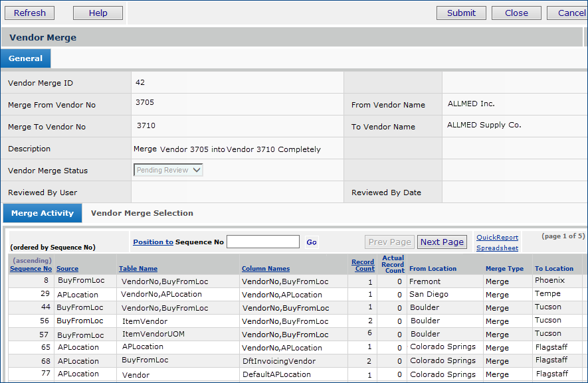Viewport: 588px width, 383px height.
Task: Sort by the Sequence No column header
Action: pos(31,269)
